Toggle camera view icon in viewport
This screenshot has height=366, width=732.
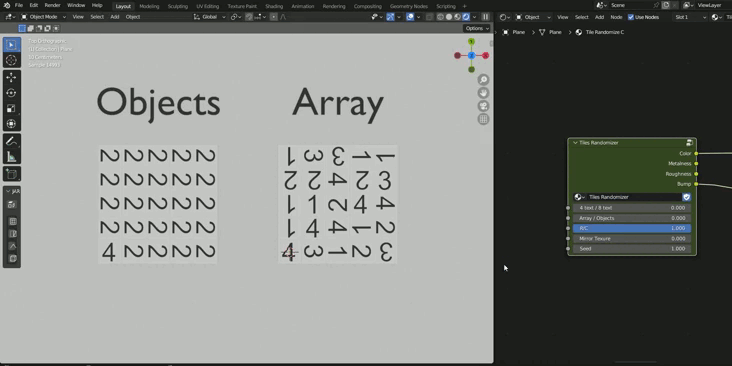(x=483, y=106)
